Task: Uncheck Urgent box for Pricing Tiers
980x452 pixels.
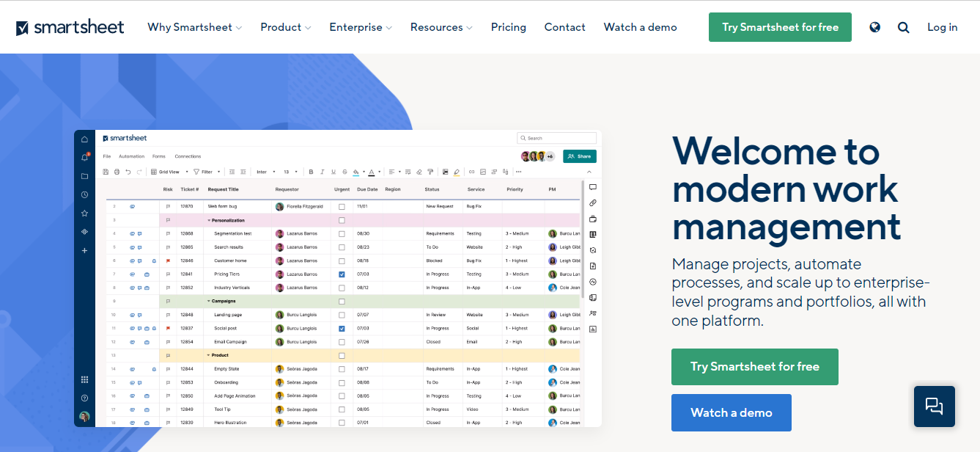Action: pyautogui.click(x=342, y=274)
